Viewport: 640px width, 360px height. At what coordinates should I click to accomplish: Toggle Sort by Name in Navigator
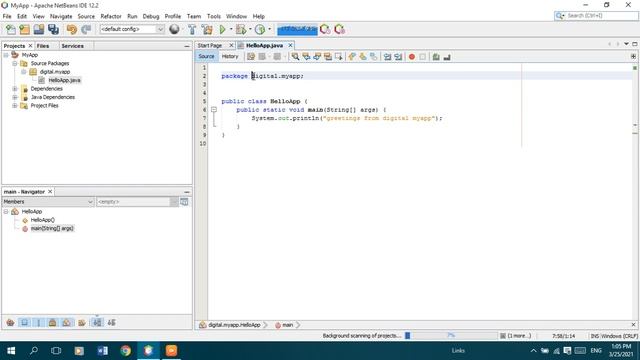pyautogui.click(x=97, y=323)
